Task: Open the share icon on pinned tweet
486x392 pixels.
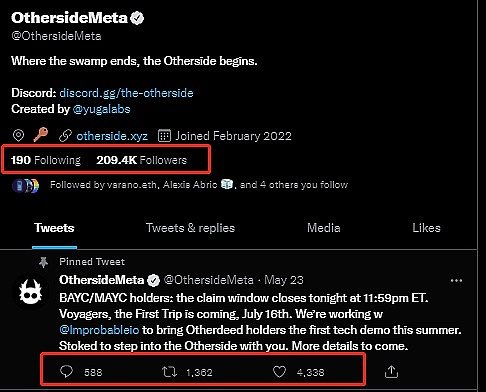Action: [391, 371]
